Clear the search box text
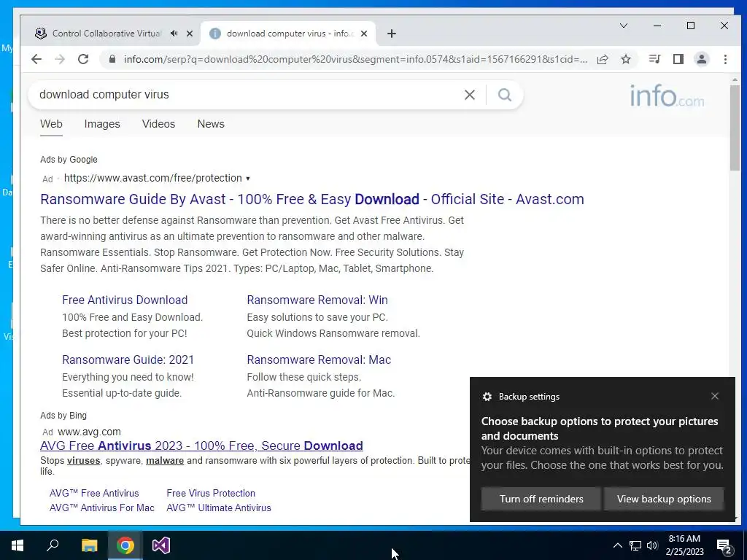Image resolution: width=747 pixels, height=560 pixels. 470,95
